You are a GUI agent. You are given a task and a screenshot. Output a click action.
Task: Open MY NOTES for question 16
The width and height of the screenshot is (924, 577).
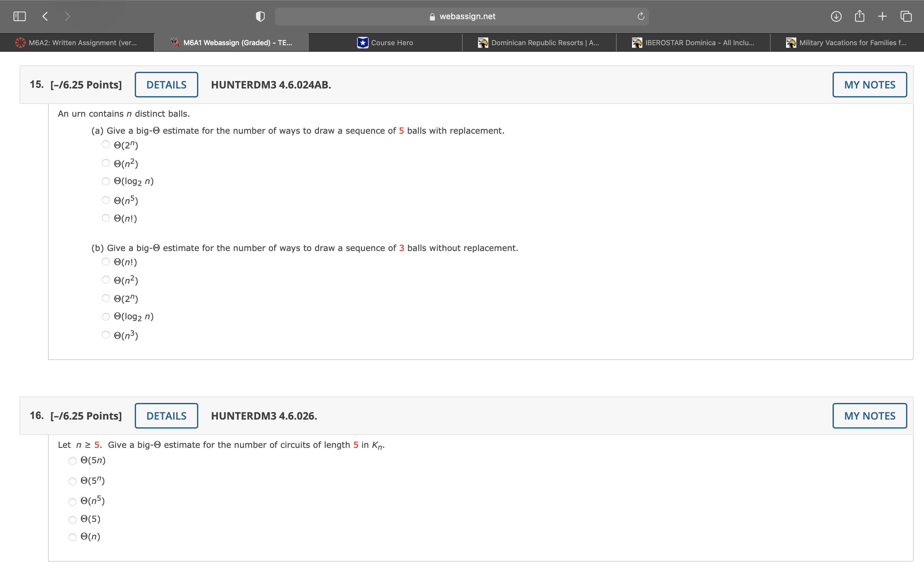tap(869, 415)
